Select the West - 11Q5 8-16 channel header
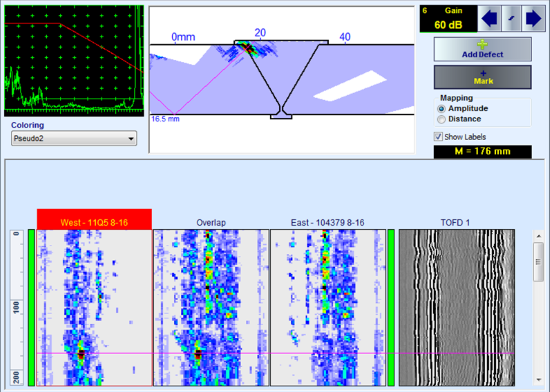Viewport: 550px width, 392px height. 94,219
